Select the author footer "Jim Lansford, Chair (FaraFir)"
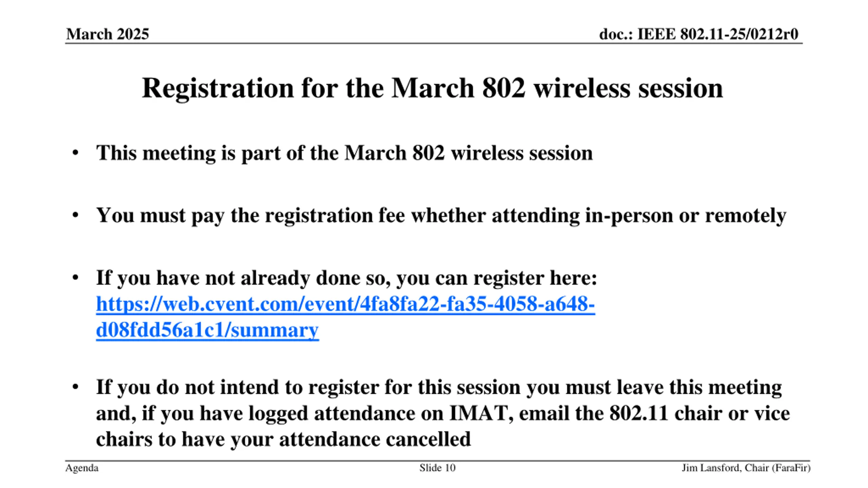Screen dimensions: 868x488 (746, 468)
